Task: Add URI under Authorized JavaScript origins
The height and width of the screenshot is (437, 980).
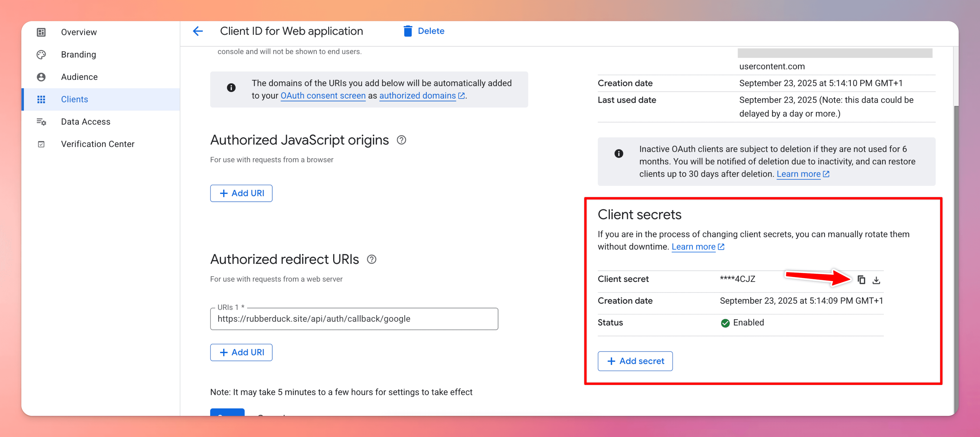Action: click(x=241, y=194)
